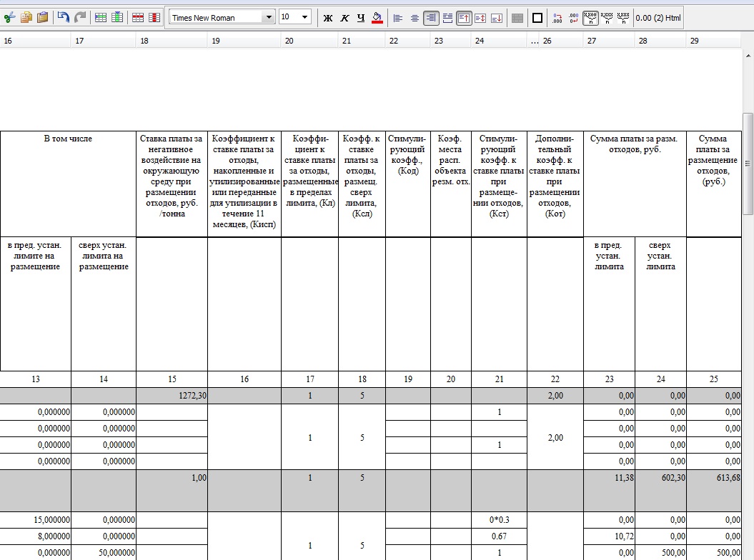754x560 pixels.
Task: Click the 0.00 (2) Html format label
Action: pos(658,17)
